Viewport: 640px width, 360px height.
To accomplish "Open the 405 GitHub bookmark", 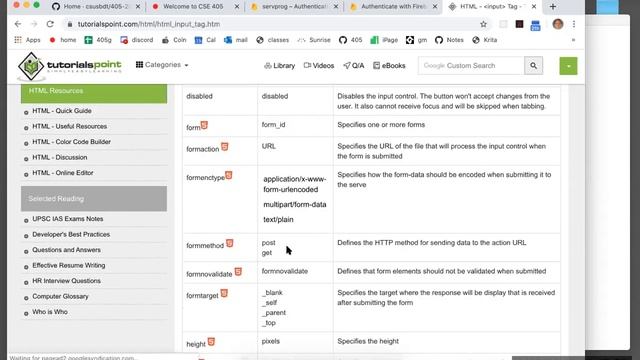I will 350,40.
